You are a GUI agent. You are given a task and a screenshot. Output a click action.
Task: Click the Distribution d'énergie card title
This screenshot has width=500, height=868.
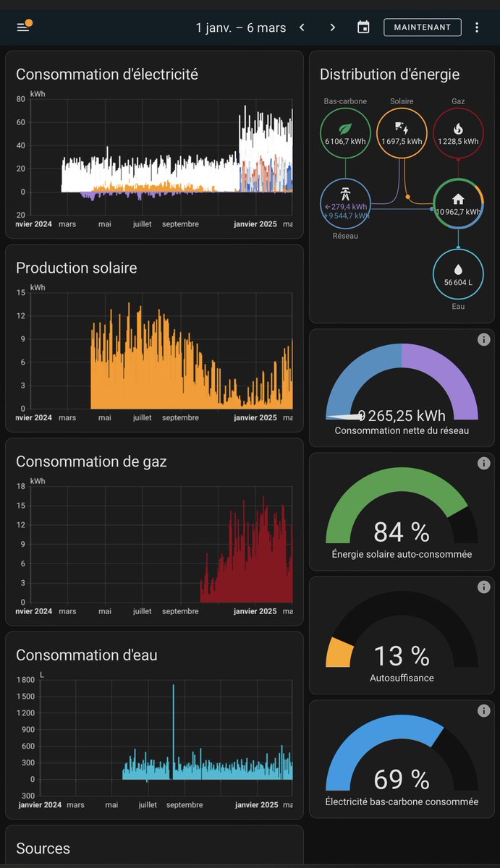[389, 74]
